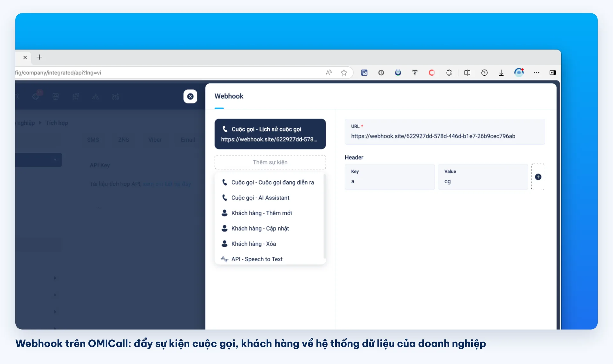Click the blue round face extension icon
This screenshot has height=364, width=613.
[398, 72]
